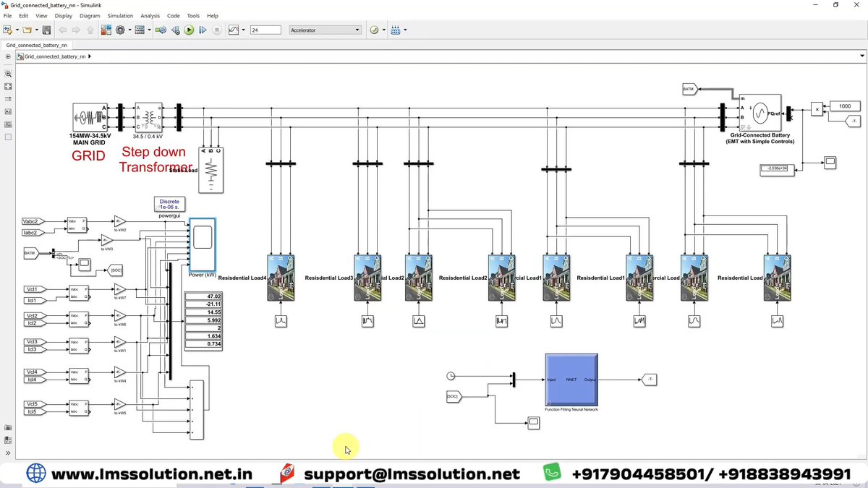Open the Tools menu
This screenshot has height=488, width=868.
pyautogui.click(x=193, y=15)
